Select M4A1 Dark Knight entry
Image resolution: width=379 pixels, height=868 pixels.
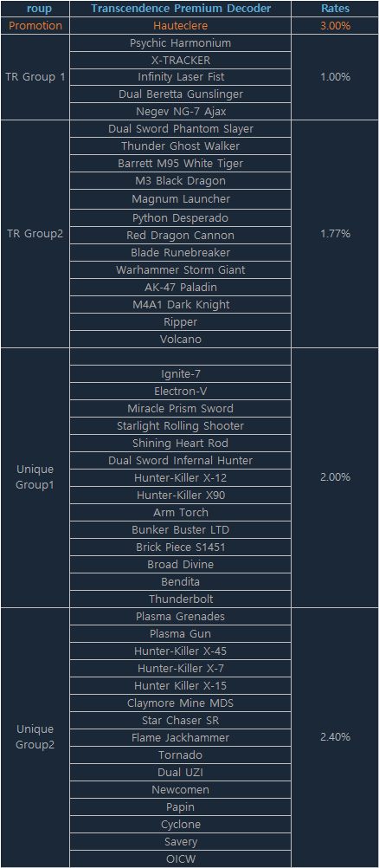(x=180, y=304)
